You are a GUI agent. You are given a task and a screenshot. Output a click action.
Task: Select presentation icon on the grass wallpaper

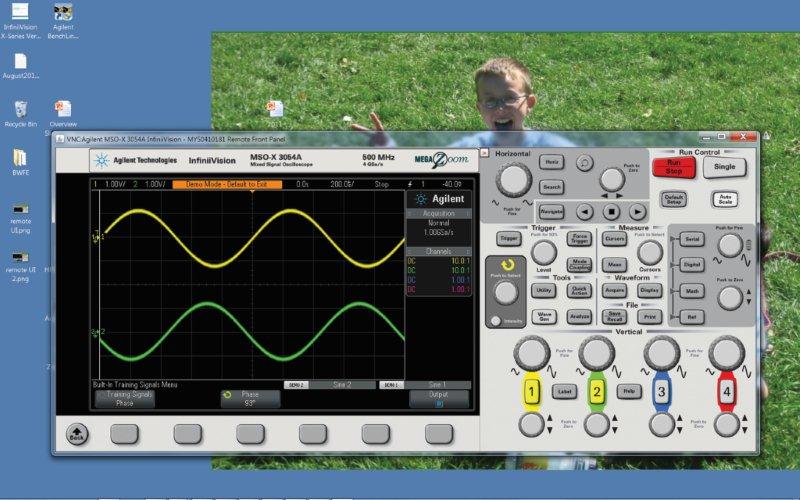[x=275, y=110]
